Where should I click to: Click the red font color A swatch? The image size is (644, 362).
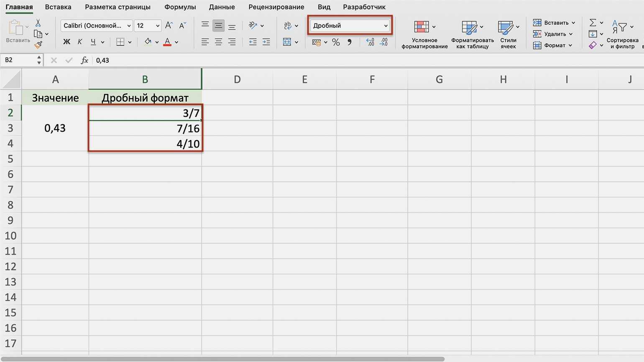click(167, 42)
